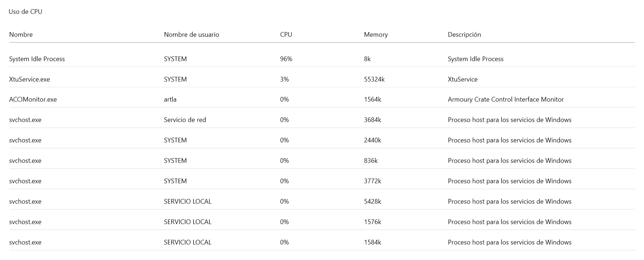This screenshot has height=260, width=644.
Task: Sort by the Memory column header
Action: pos(376,35)
